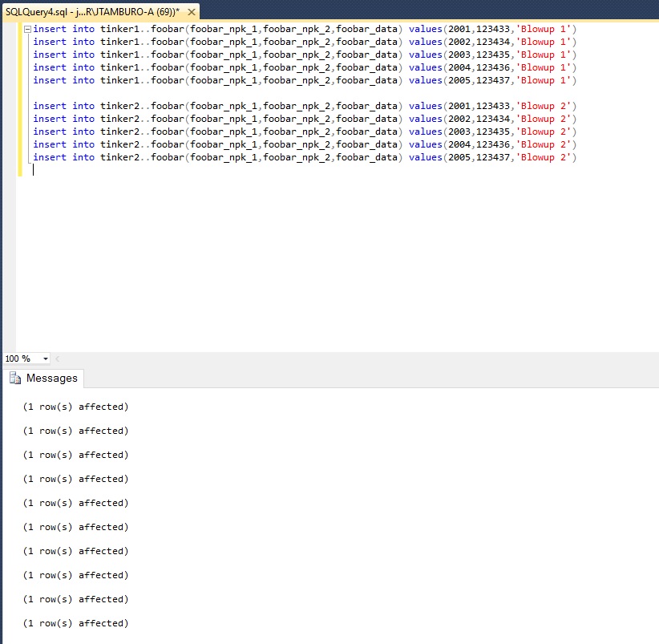Click first '(1 row(s) affected)' message
This screenshot has height=644, width=659.
pos(75,407)
